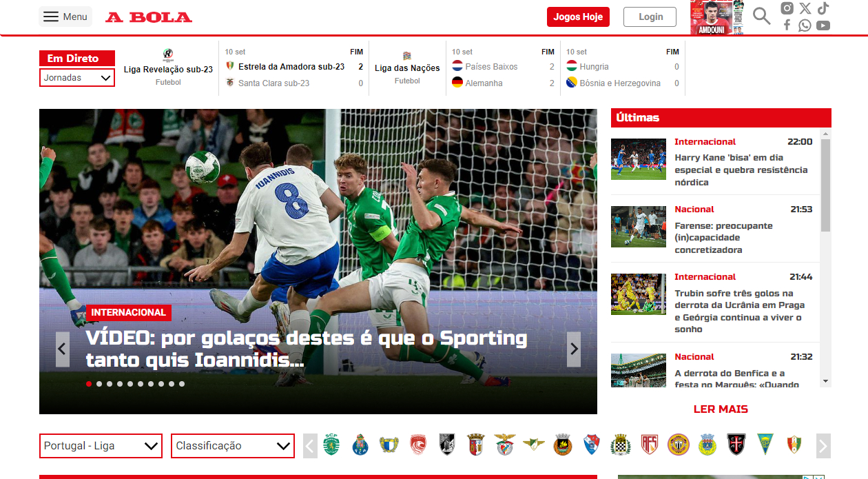Select the Gil Vicente shield crest
Image resolution: width=868 pixels, height=479 pixels.
592,445
